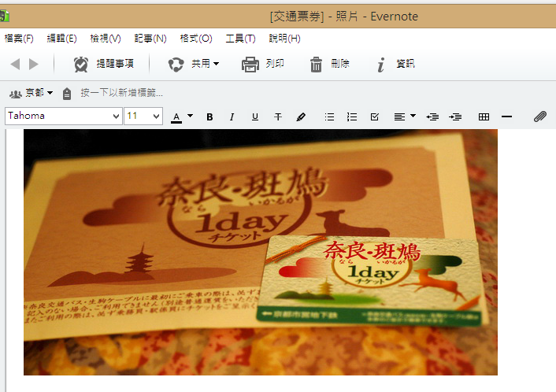Click the 刪除 delete label
The width and height of the screenshot is (556, 392).
(x=340, y=64)
